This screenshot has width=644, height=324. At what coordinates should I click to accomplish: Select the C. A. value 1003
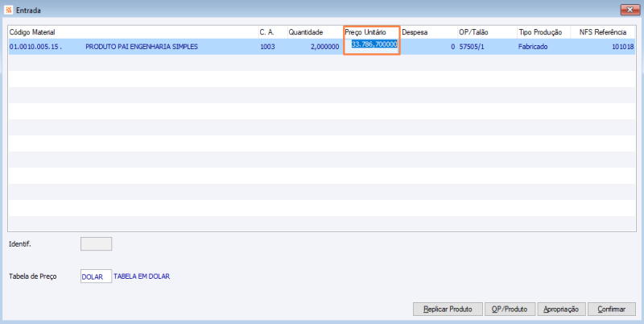coord(267,47)
